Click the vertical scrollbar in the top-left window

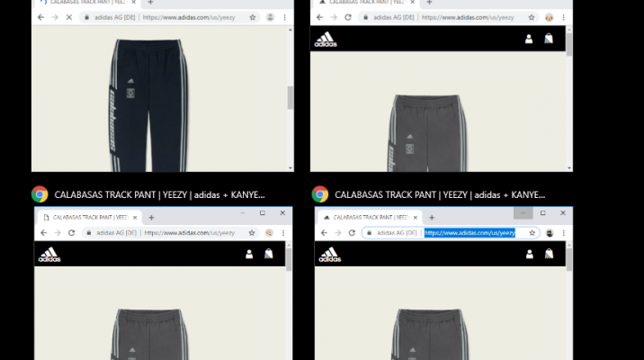click(x=290, y=96)
